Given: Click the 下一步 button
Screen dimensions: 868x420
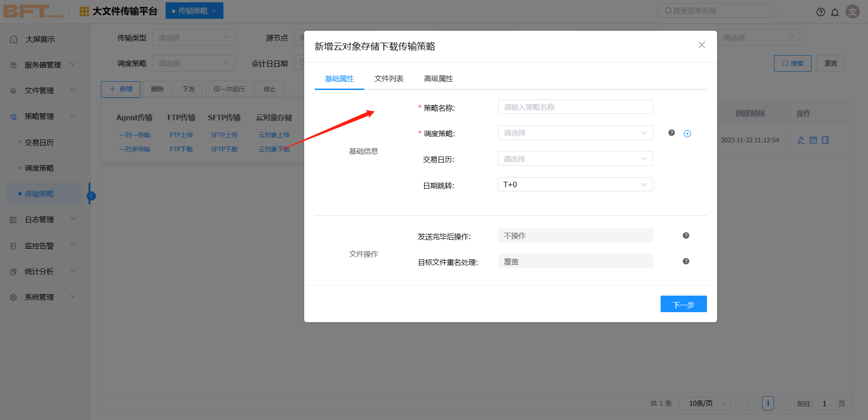Looking at the screenshot, I should pyautogui.click(x=683, y=304).
